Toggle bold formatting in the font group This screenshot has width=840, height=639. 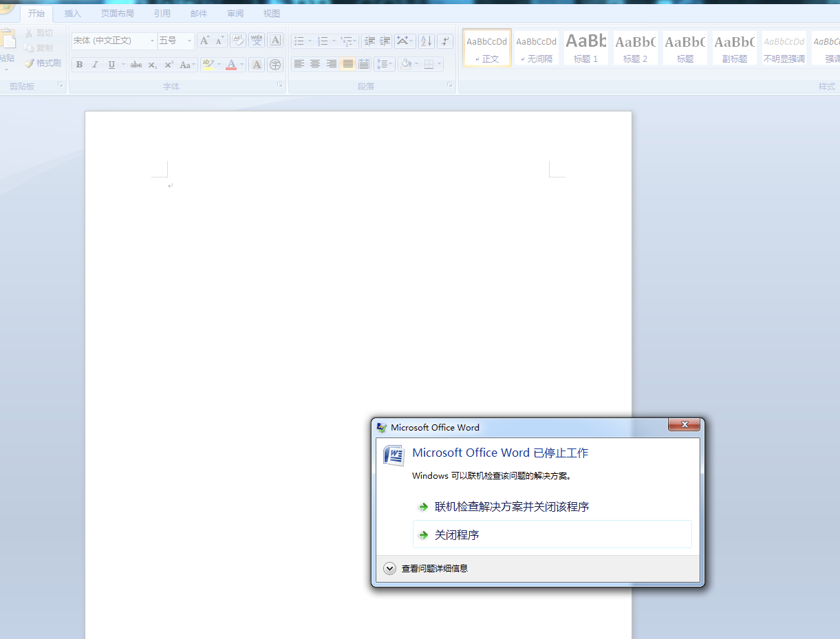[79, 65]
